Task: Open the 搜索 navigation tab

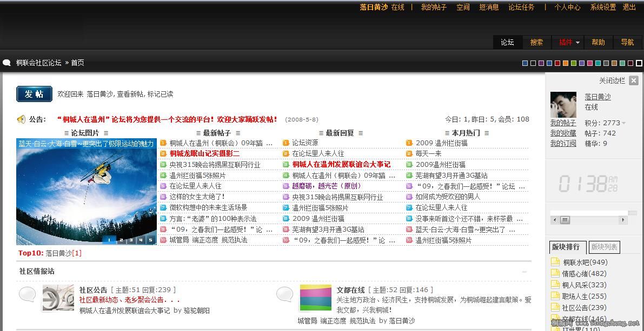Action: (x=536, y=42)
